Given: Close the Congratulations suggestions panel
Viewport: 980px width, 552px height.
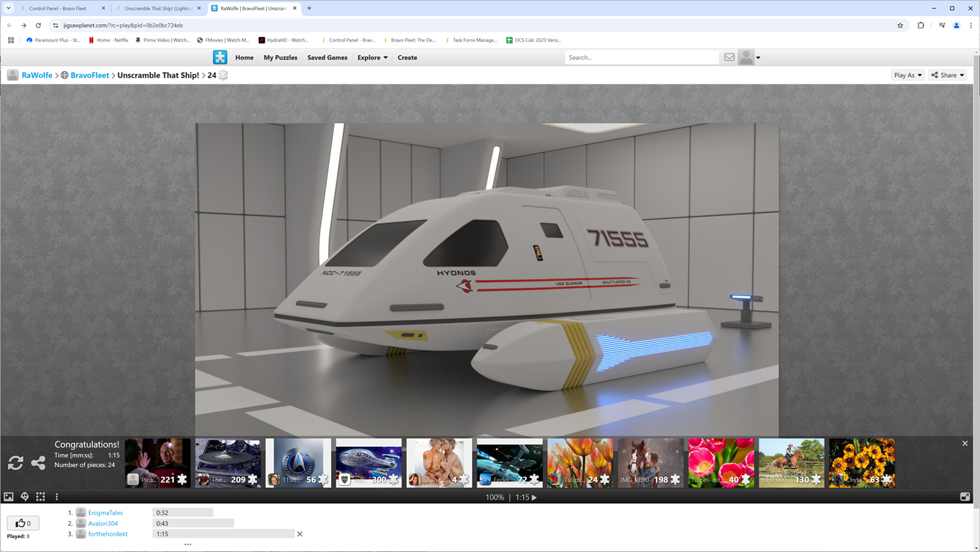Looking at the screenshot, I should [965, 443].
